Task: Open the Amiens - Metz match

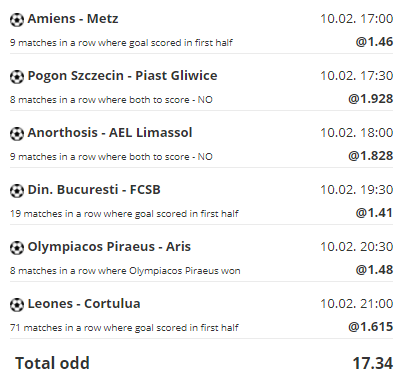Action: tap(73, 19)
